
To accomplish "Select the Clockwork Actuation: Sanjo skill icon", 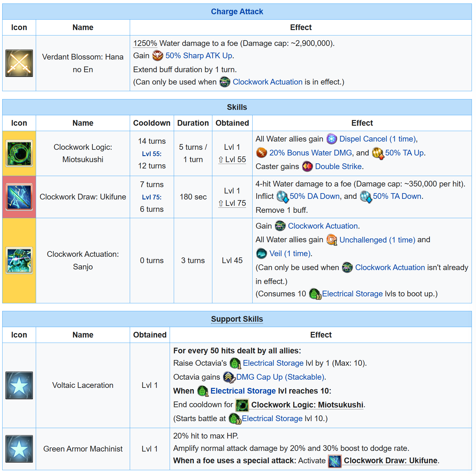I will click(19, 261).
